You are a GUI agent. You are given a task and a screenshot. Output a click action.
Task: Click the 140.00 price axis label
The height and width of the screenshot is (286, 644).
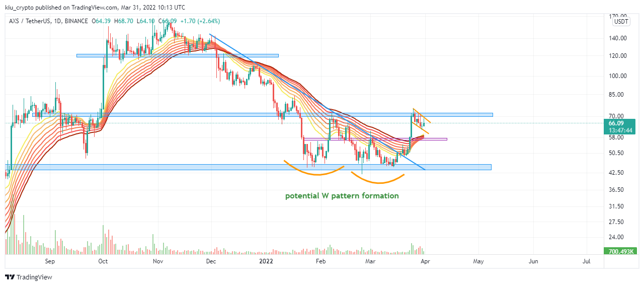pyautogui.click(x=618, y=38)
